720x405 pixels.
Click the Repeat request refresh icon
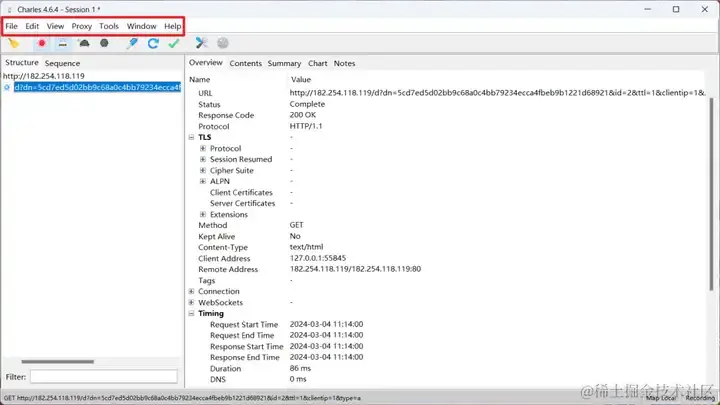[153, 43]
